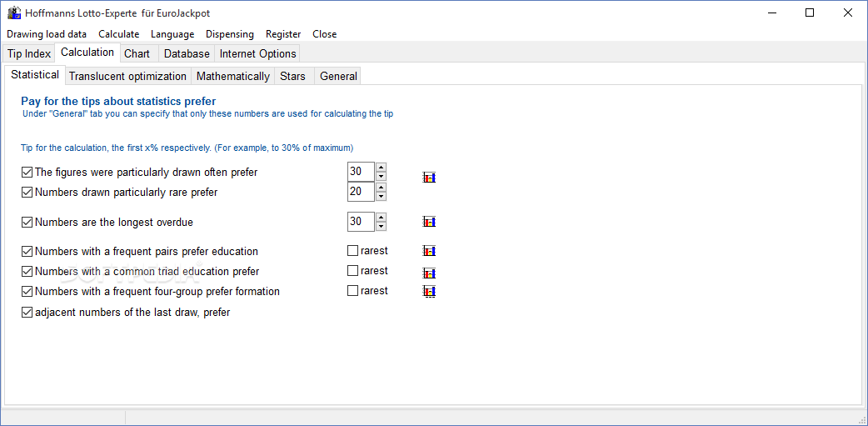Open the Dispensing menu
This screenshot has width=868, height=426.
pyautogui.click(x=230, y=34)
